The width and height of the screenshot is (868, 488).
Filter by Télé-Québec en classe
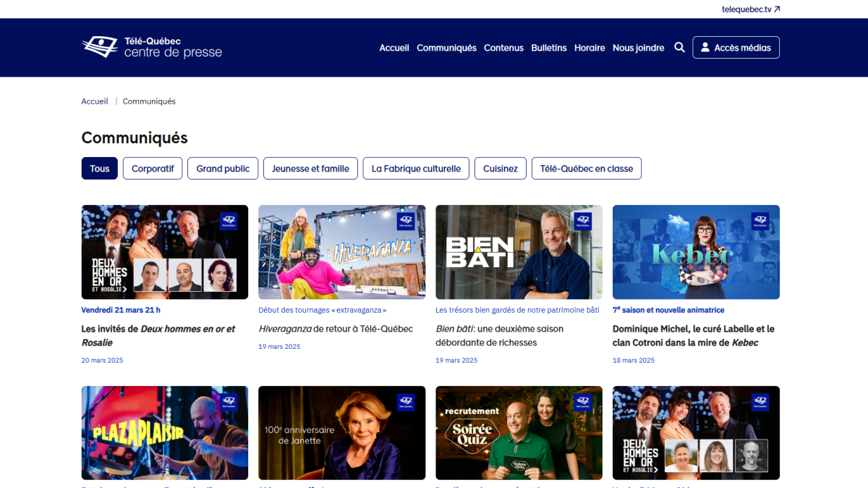(586, 169)
